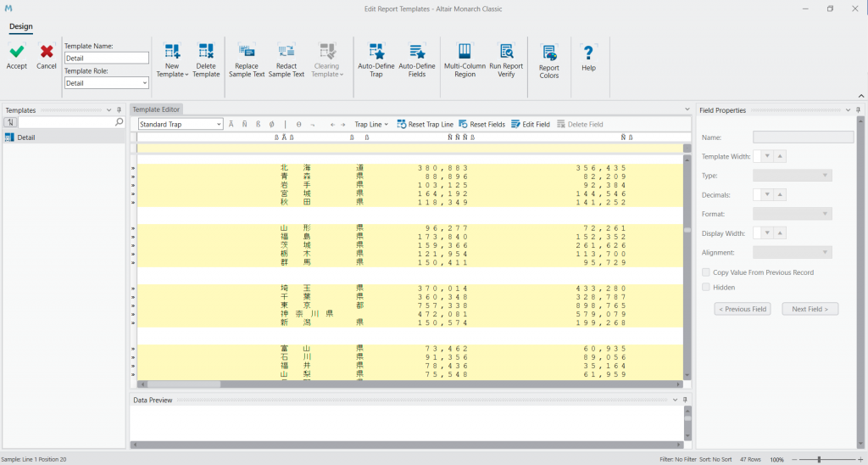Viewport: 868px width, 465px height.
Task: Insert the blank trap character ß
Action: point(258,125)
